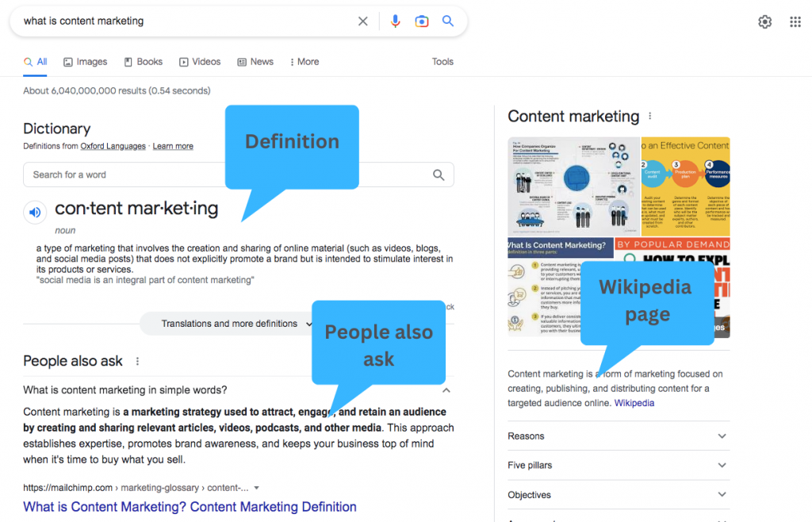Submit the search with the magnifier icon
Image resolution: width=812 pixels, height=522 pixels.
[447, 21]
